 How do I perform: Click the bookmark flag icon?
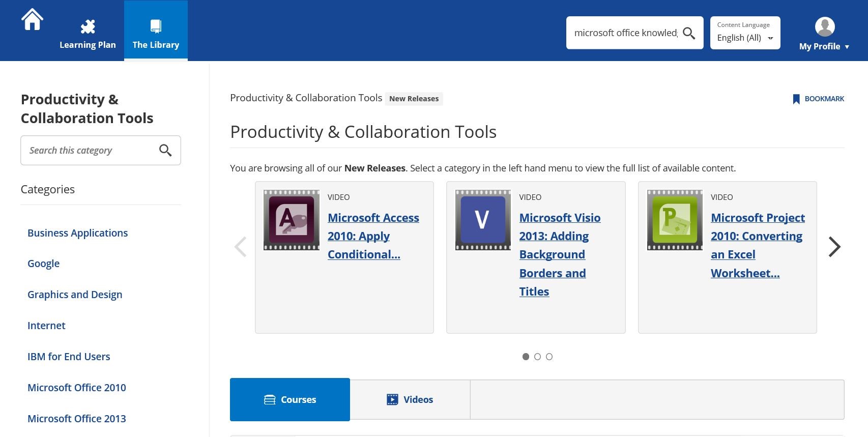point(796,99)
